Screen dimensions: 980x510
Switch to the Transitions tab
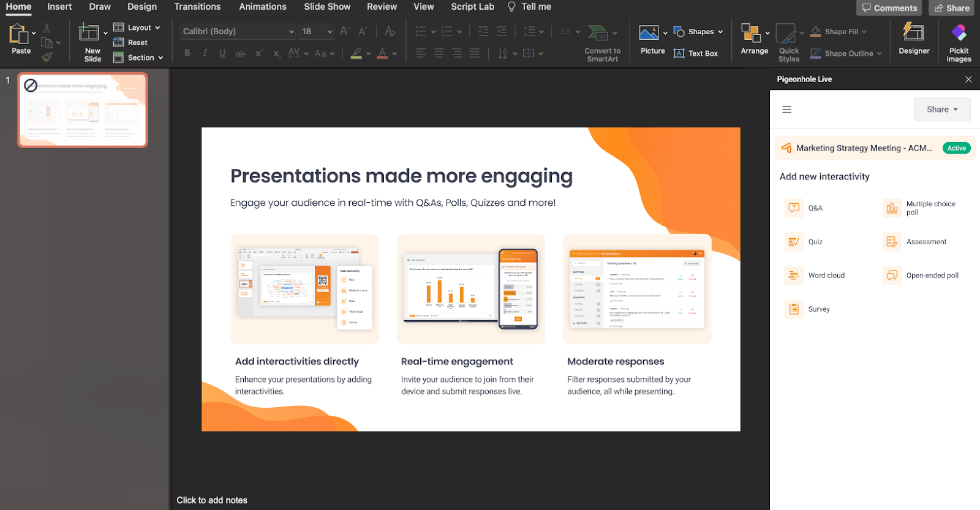197,7
